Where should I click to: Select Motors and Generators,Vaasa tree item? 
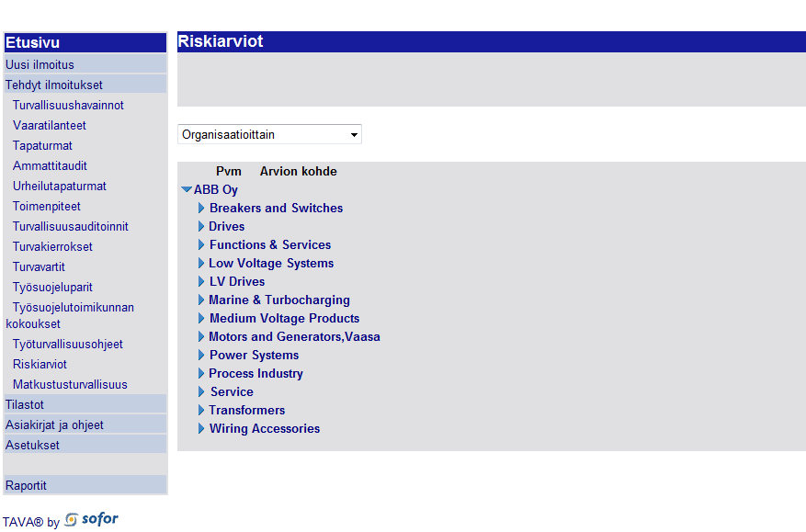click(294, 336)
